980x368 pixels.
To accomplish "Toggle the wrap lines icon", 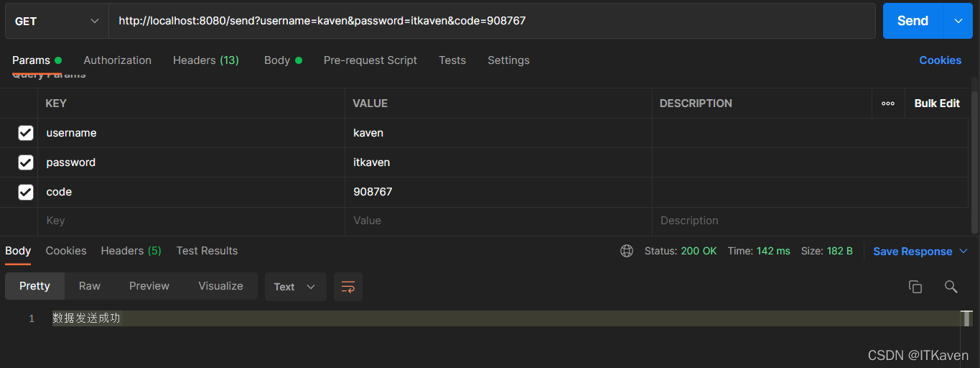I will pos(348,287).
